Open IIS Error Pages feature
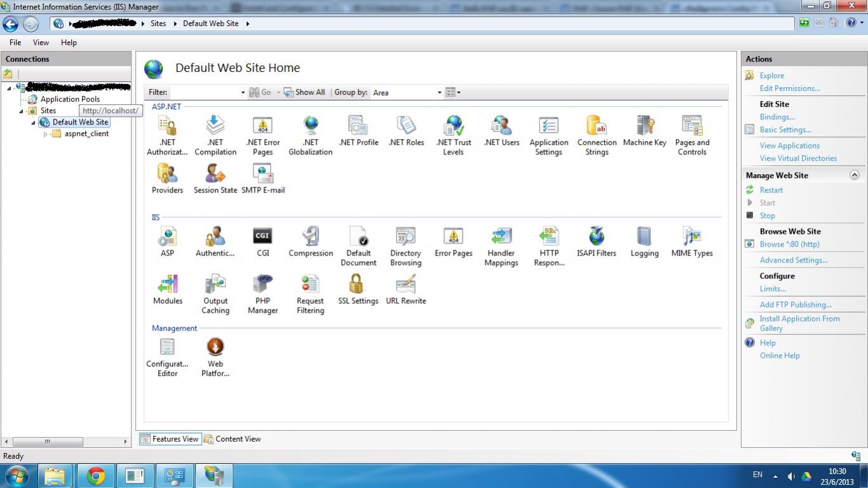 pos(454,241)
